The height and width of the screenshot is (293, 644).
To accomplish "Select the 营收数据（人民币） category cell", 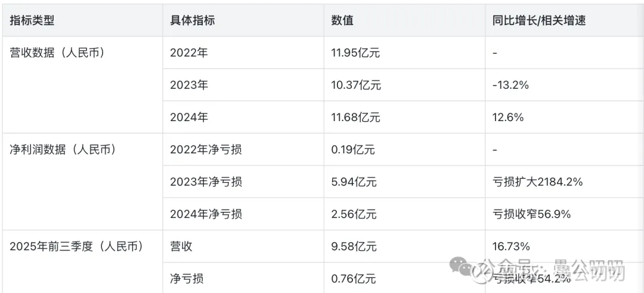I will pos(58,53).
